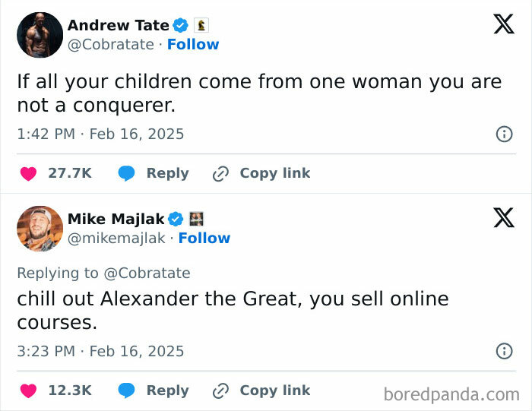The width and height of the screenshot is (532, 411).
Task: Click the X logo on Andrew Tate's tweet
Action: [x=504, y=24]
